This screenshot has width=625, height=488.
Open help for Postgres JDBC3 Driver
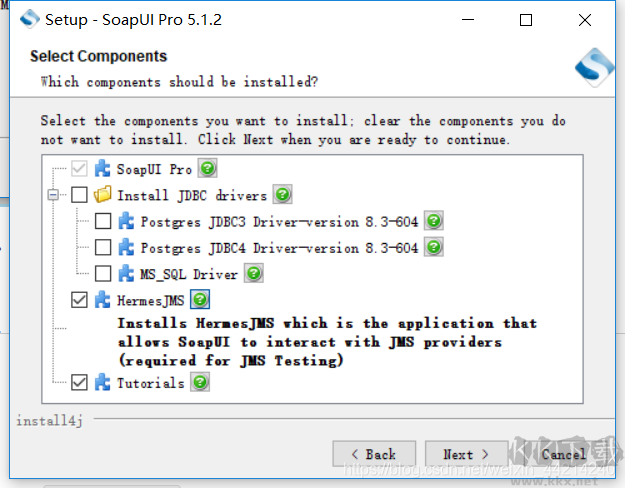pyautogui.click(x=433, y=221)
